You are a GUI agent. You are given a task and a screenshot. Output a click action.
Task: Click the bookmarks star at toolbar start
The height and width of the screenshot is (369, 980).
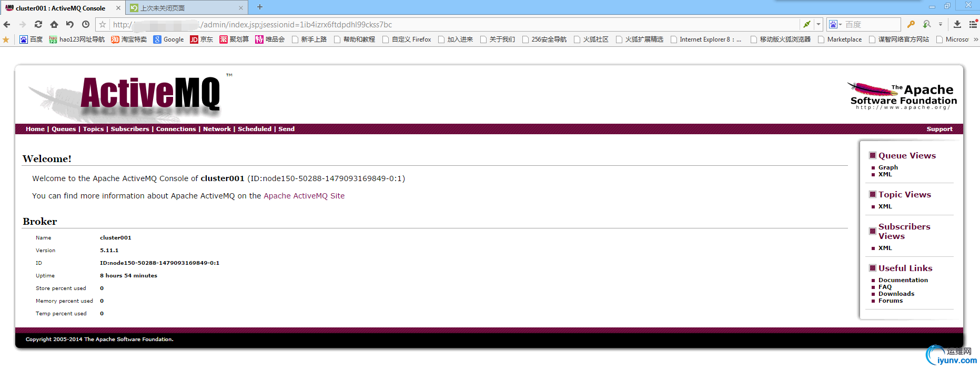click(x=6, y=39)
